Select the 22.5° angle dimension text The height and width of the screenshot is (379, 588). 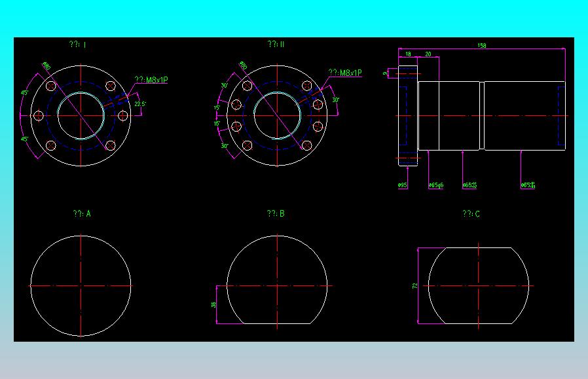pyautogui.click(x=140, y=104)
